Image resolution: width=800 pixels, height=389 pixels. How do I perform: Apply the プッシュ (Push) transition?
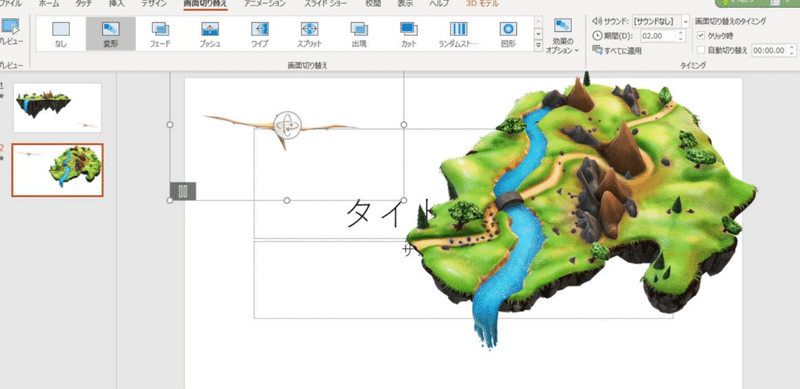click(x=210, y=34)
